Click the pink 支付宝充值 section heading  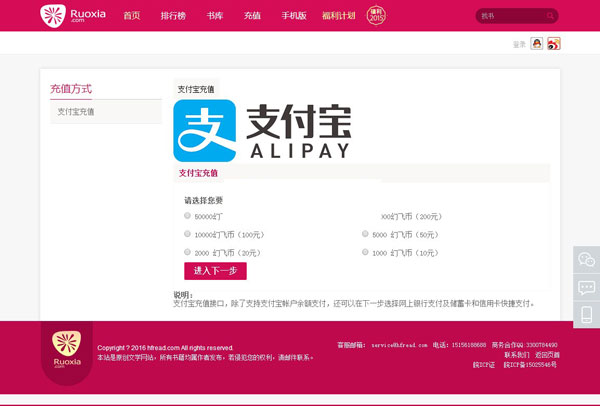tap(198, 173)
